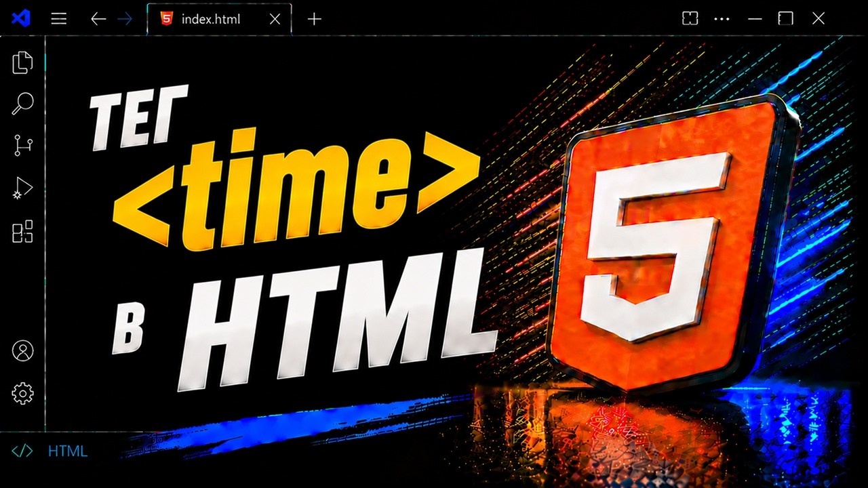868x488 pixels.
Task: Minimize the window
Action: [x=755, y=19]
